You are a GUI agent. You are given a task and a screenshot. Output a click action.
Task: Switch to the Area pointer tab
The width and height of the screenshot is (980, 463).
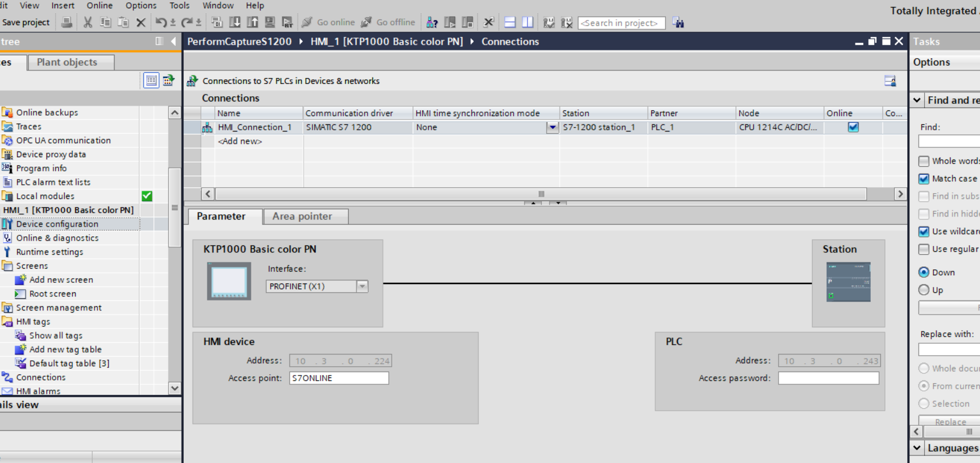click(306, 217)
